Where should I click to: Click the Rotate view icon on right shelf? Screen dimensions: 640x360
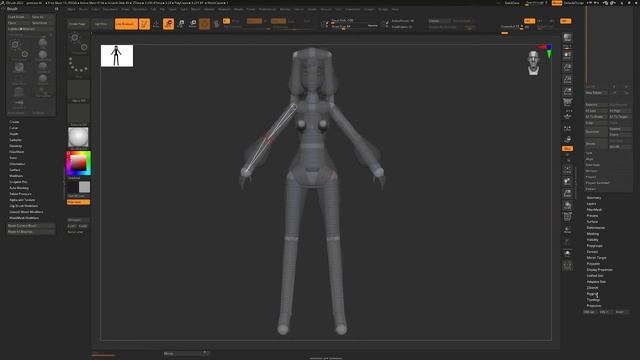(567, 205)
